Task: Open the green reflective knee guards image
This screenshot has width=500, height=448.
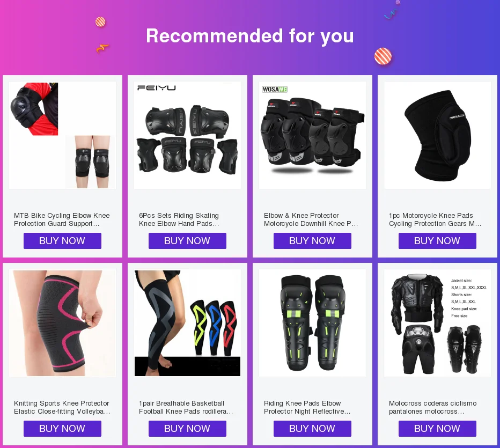Action: click(312, 323)
